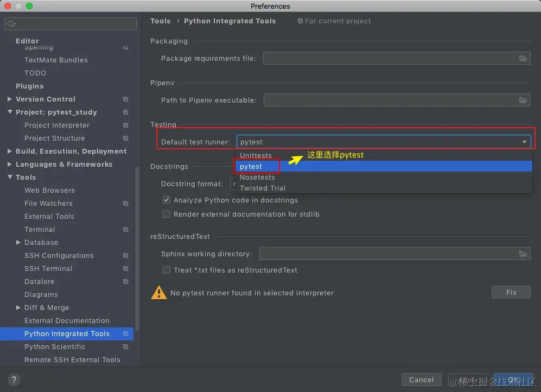The height and width of the screenshot is (392, 541).
Task: Click the project-level icon next to Project Interpreter
Action: pyautogui.click(x=125, y=125)
